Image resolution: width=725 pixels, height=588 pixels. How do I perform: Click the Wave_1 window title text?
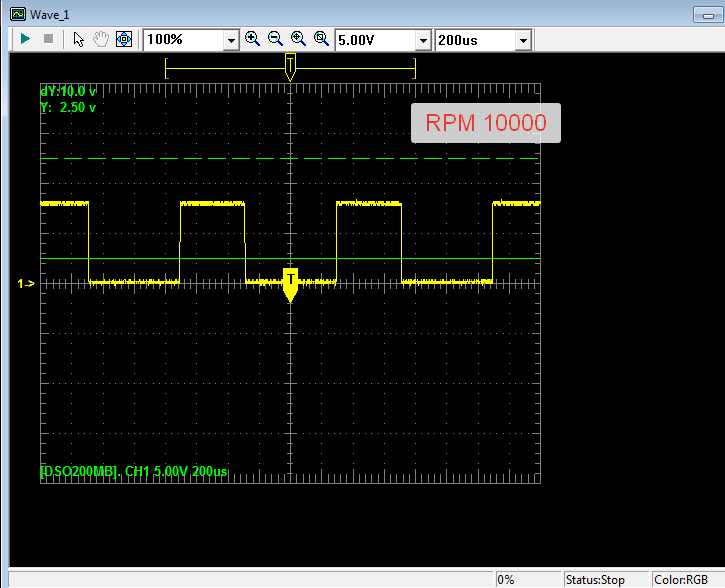click(49, 15)
